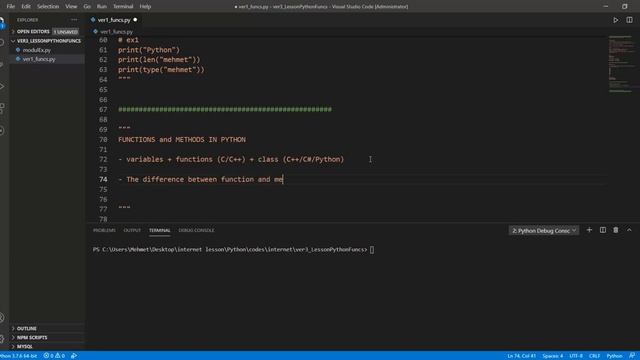This screenshot has width=640, height=360.
Task: Select the Terminal panel tab
Action: coord(160,230)
